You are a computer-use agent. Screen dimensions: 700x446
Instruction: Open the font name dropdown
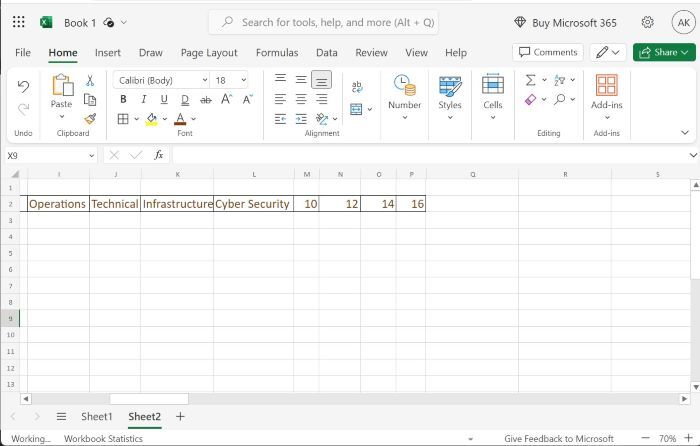tap(204, 80)
